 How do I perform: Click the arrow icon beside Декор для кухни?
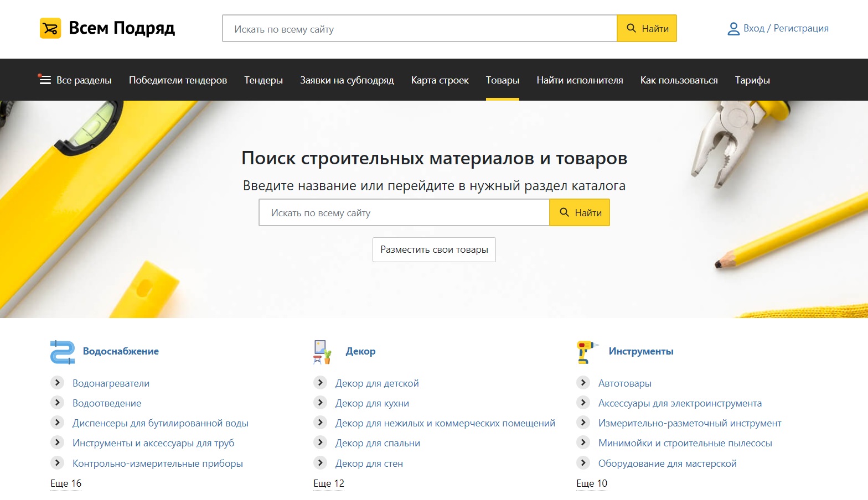(x=320, y=403)
